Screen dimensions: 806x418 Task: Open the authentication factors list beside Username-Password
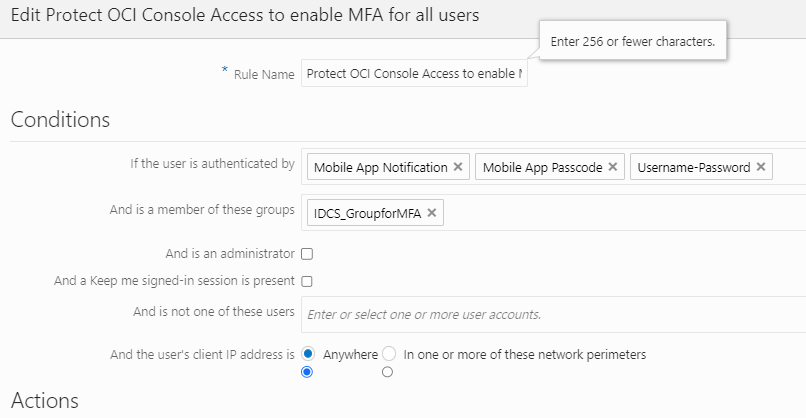(789, 167)
